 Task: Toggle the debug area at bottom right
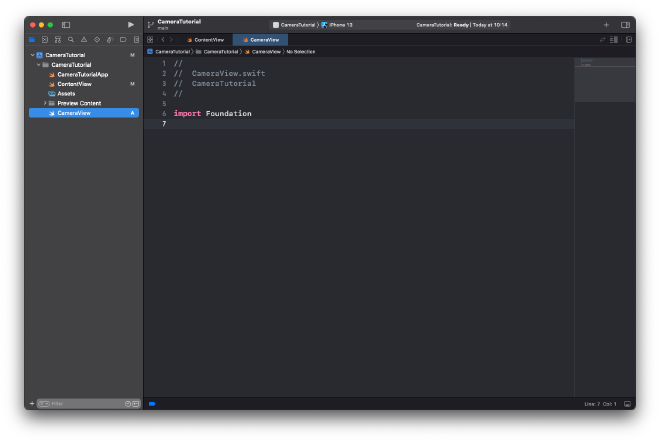(627, 404)
